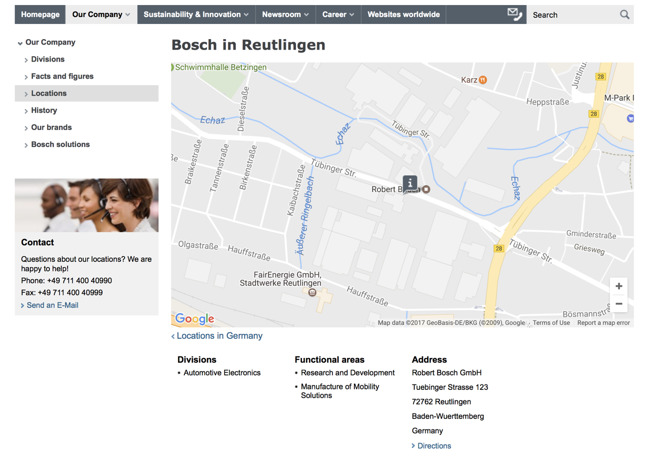660x463 pixels.
Task: Open Sustainability & Innovation dropdown menu
Action: click(196, 14)
